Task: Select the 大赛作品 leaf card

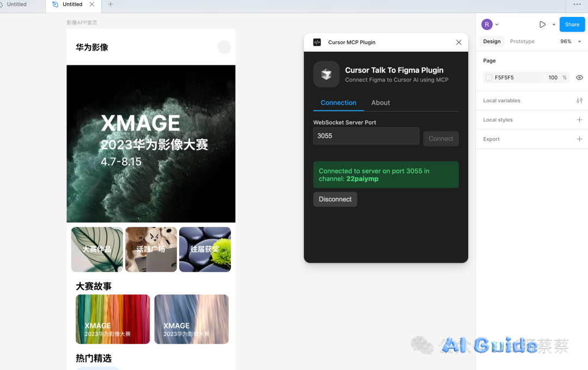Action: click(97, 249)
